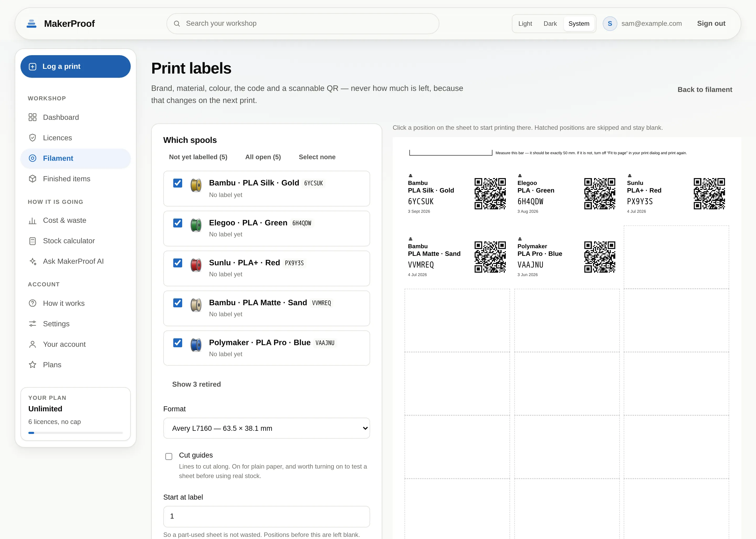Click the Your account person icon

point(33,344)
